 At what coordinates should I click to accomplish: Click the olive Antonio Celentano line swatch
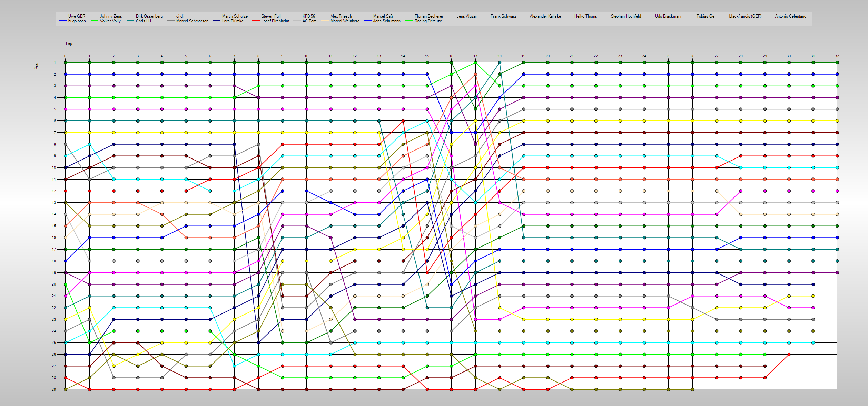pyautogui.click(x=769, y=16)
